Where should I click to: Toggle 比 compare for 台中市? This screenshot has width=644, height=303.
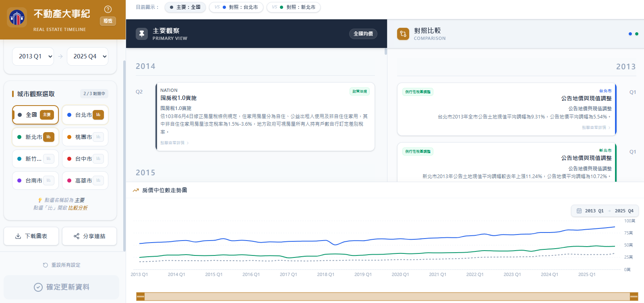98,159
